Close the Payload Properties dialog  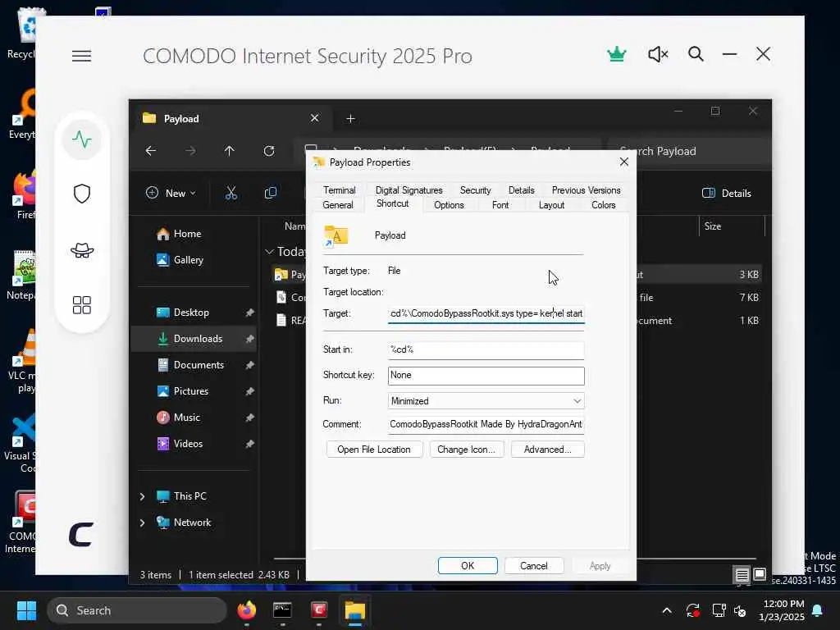624,162
